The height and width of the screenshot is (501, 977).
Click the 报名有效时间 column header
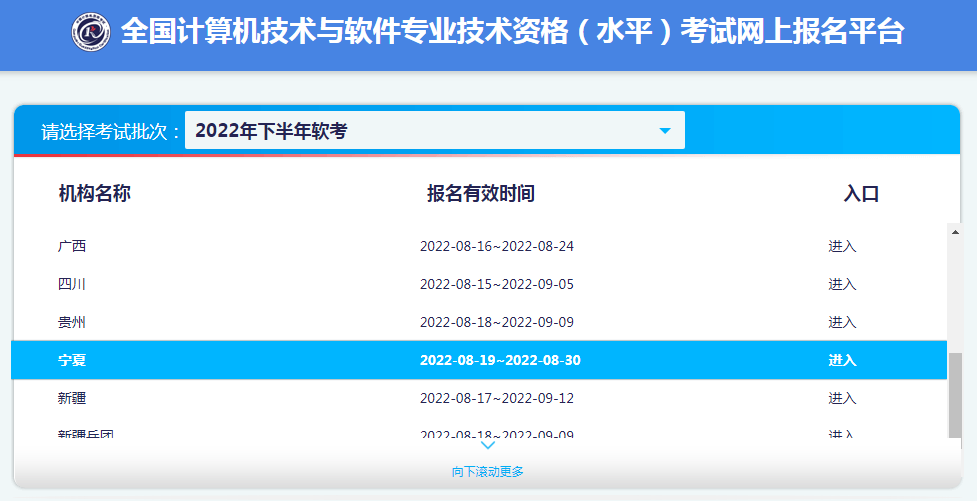[x=480, y=194]
